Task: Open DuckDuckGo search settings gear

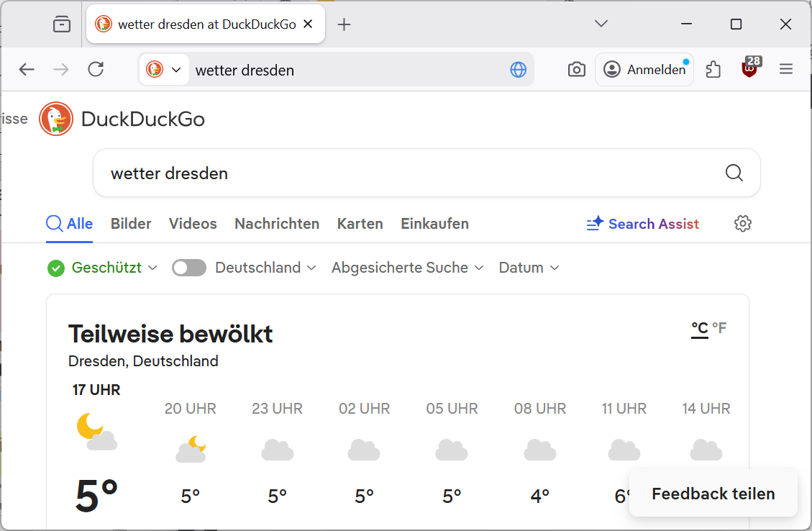Action: 742,224
